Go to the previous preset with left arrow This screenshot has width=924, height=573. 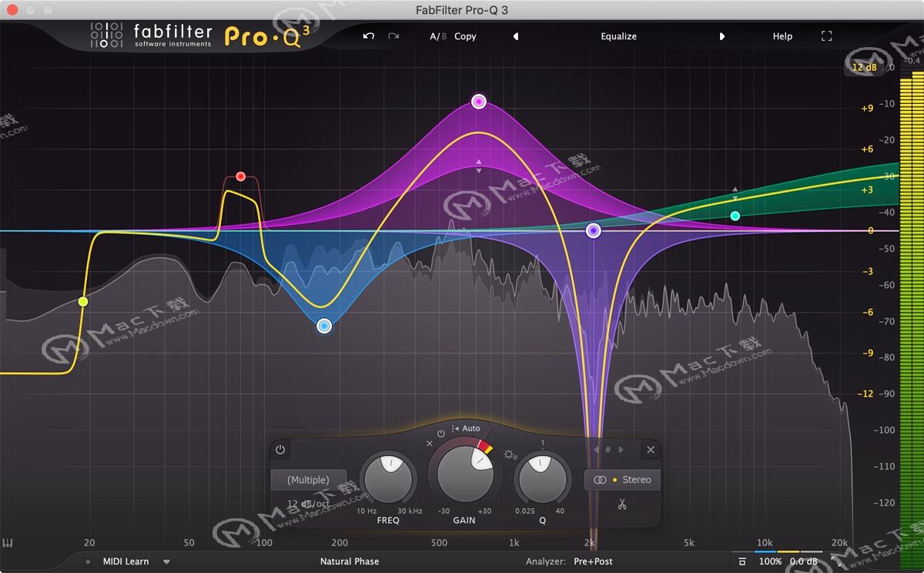click(515, 36)
